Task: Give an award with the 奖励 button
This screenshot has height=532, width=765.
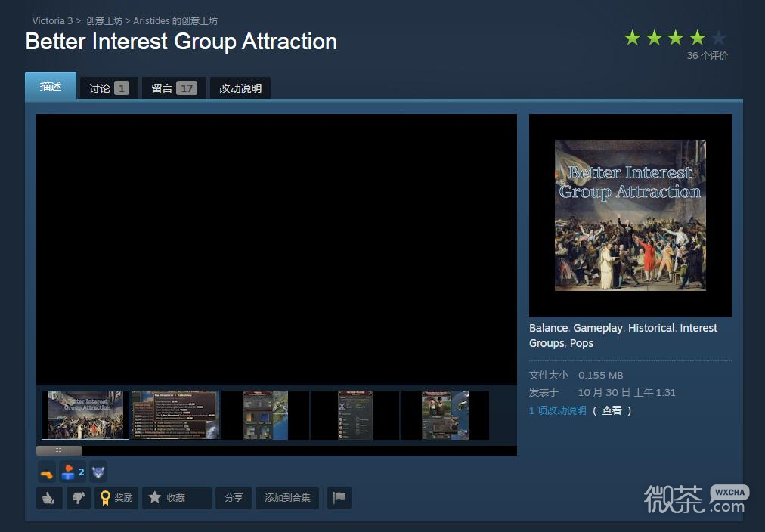Action: pyautogui.click(x=116, y=498)
